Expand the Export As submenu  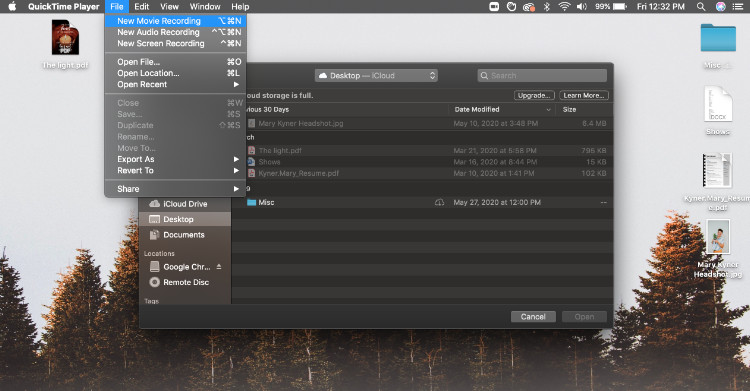click(x=176, y=159)
